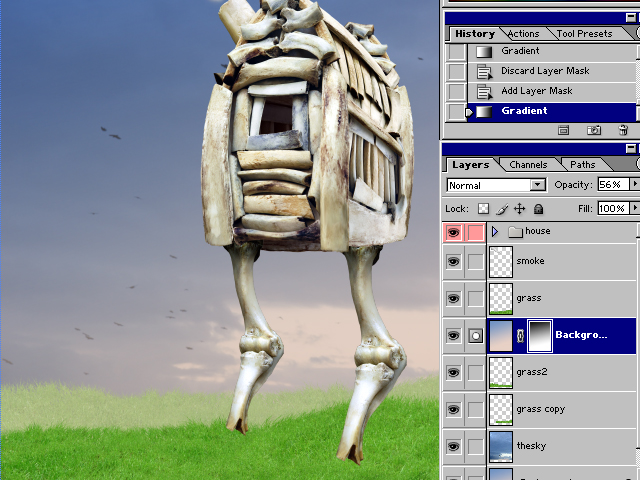
Task: Click the new snapshot camera icon
Action: 594,130
